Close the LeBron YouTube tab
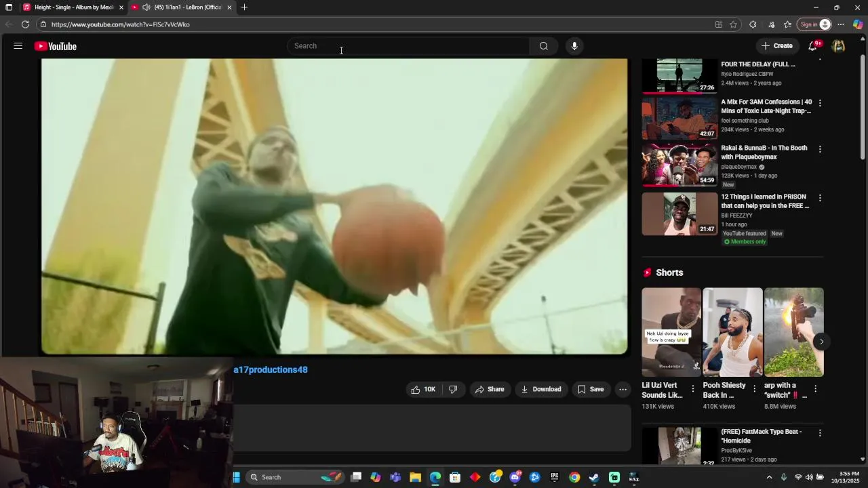The height and width of the screenshot is (488, 868). click(x=229, y=7)
